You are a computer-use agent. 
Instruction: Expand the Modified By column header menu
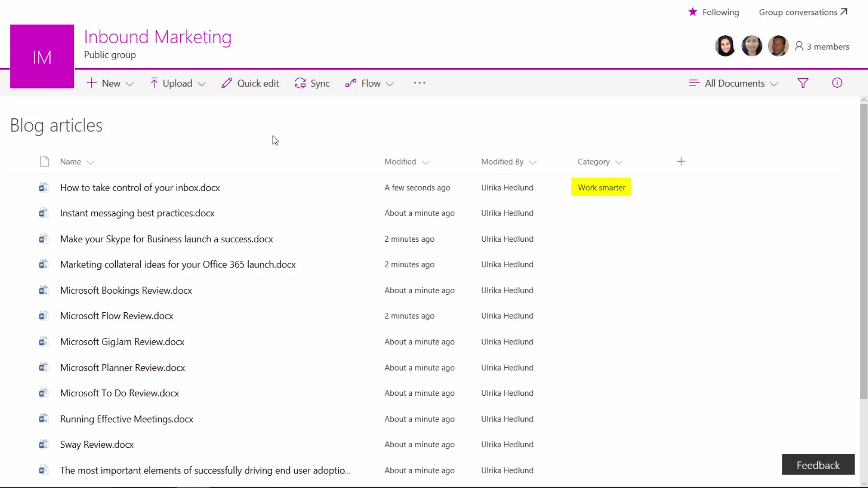point(533,162)
